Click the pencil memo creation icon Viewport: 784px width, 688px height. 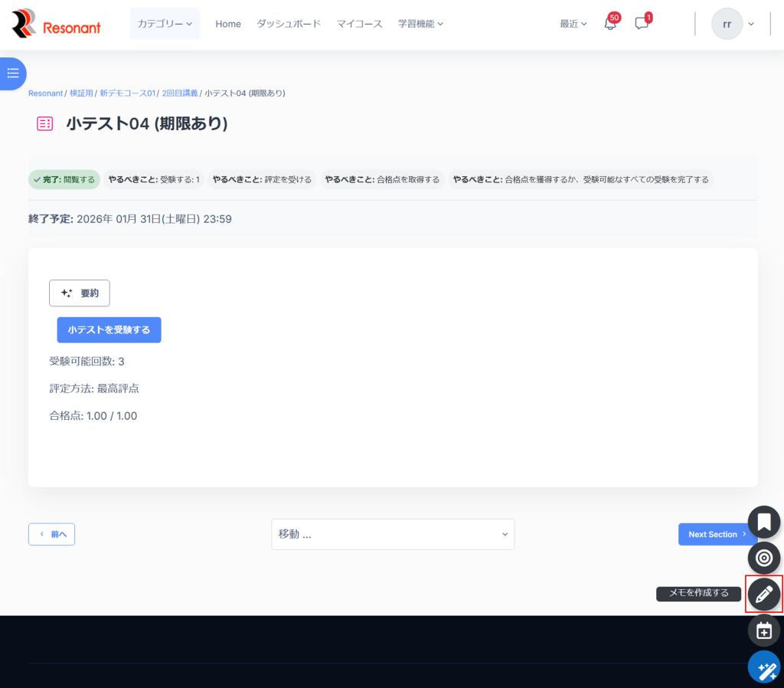(763, 594)
